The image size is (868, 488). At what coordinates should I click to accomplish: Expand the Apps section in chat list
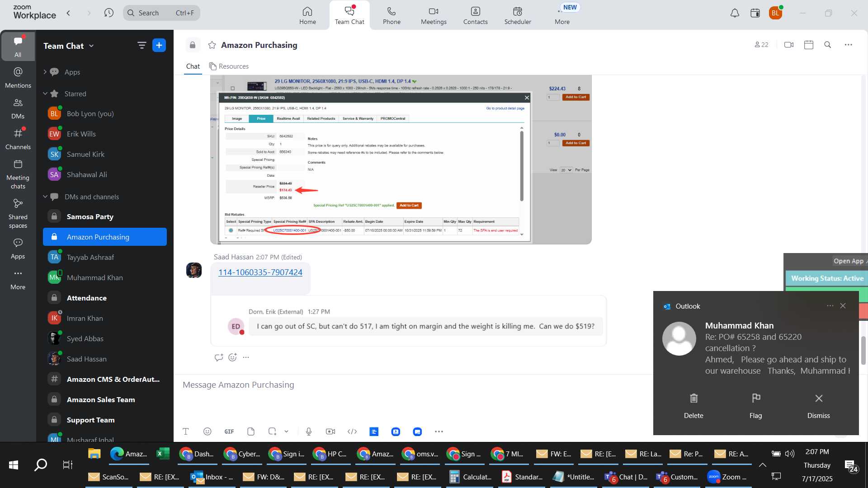coord(45,72)
